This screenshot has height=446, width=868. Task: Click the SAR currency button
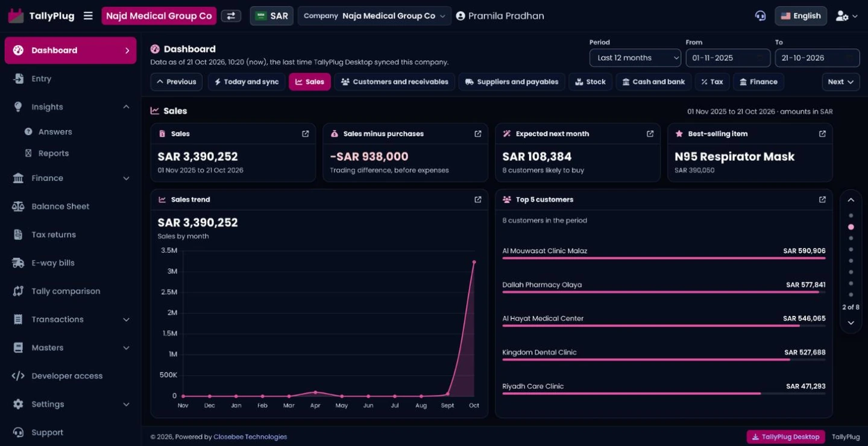click(x=272, y=16)
